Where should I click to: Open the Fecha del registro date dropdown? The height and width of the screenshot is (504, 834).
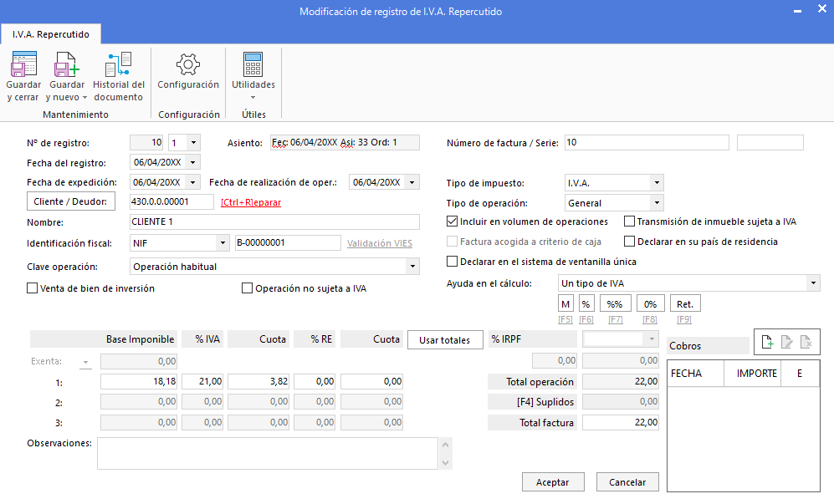point(193,162)
